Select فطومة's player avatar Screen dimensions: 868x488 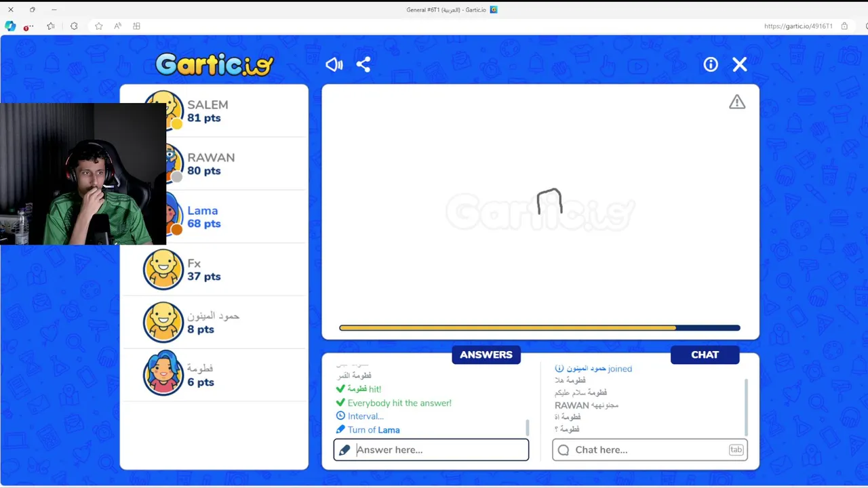[163, 374]
